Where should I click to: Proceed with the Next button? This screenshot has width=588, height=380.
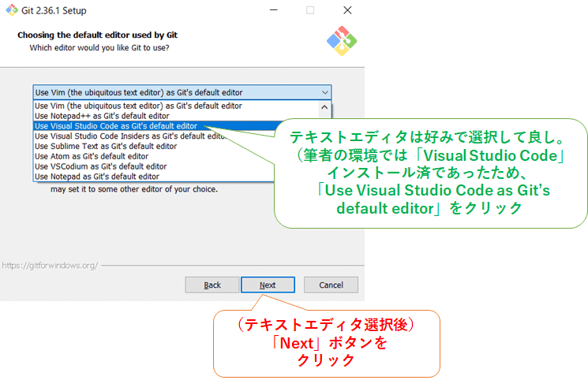[268, 285]
